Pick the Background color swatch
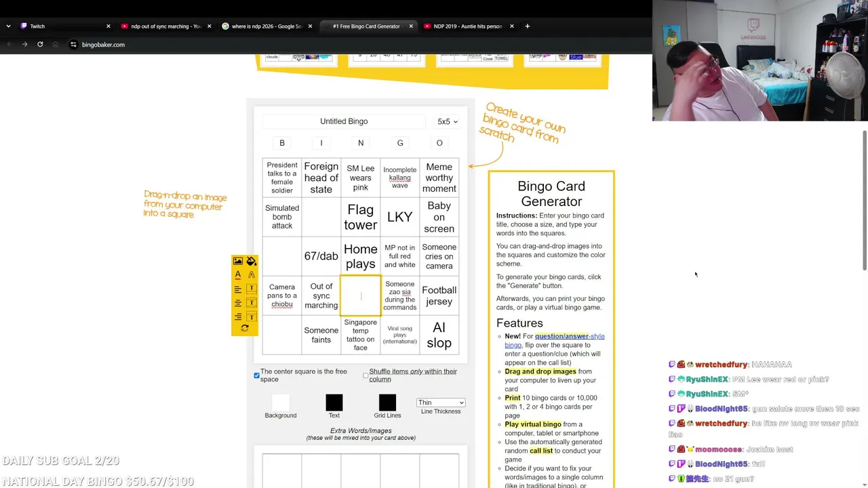868x488 pixels. pyautogui.click(x=281, y=403)
